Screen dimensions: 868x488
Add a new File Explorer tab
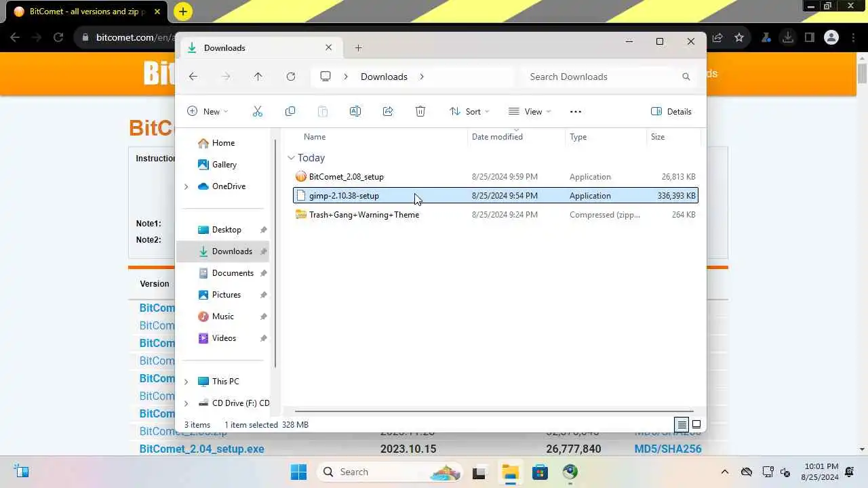click(359, 47)
